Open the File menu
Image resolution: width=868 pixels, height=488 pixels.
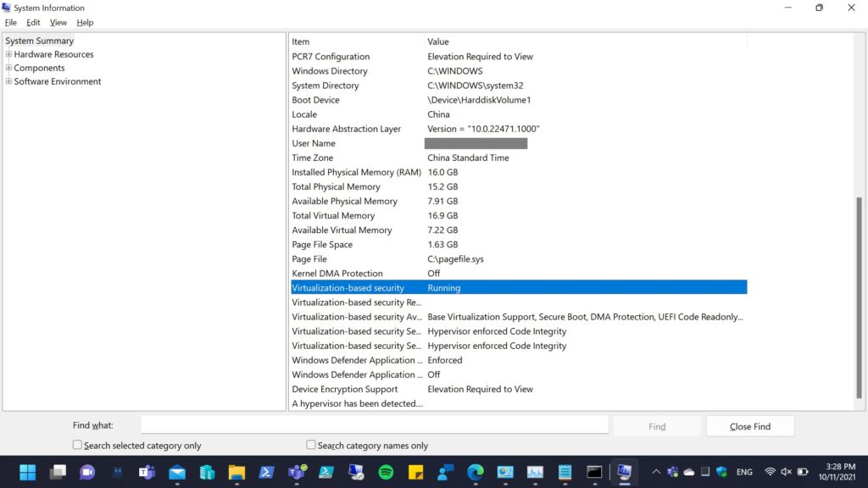(11, 22)
